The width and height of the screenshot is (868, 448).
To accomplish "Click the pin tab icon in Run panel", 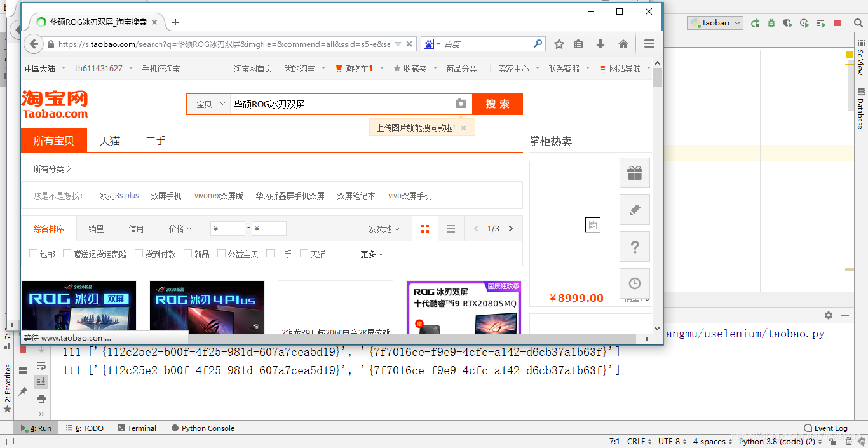I will [23, 391].
